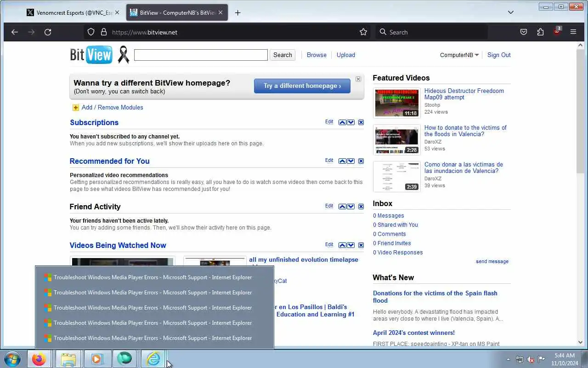Viewport: 588px width, 368px height.
Task: Open 0 Friend Invites link
Action: click(392, 243)
